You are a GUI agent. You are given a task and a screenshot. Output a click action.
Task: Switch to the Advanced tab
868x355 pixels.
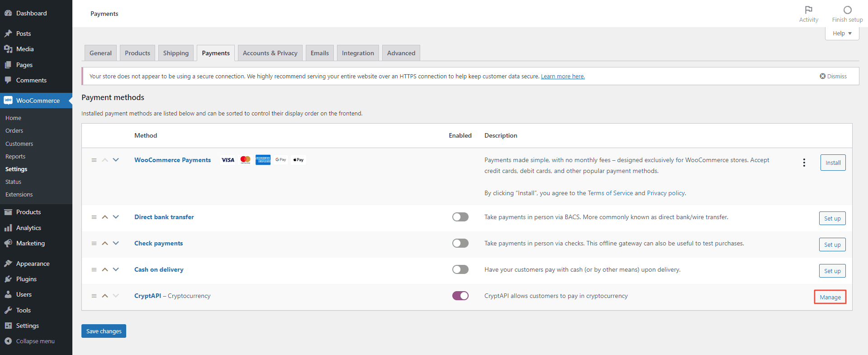[401, 53]
